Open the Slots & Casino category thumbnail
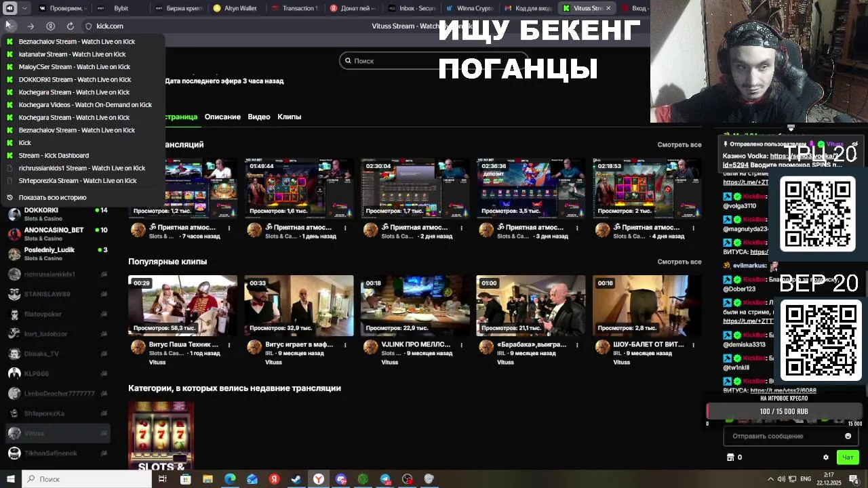Screen dimensions: 868x488 161,435
